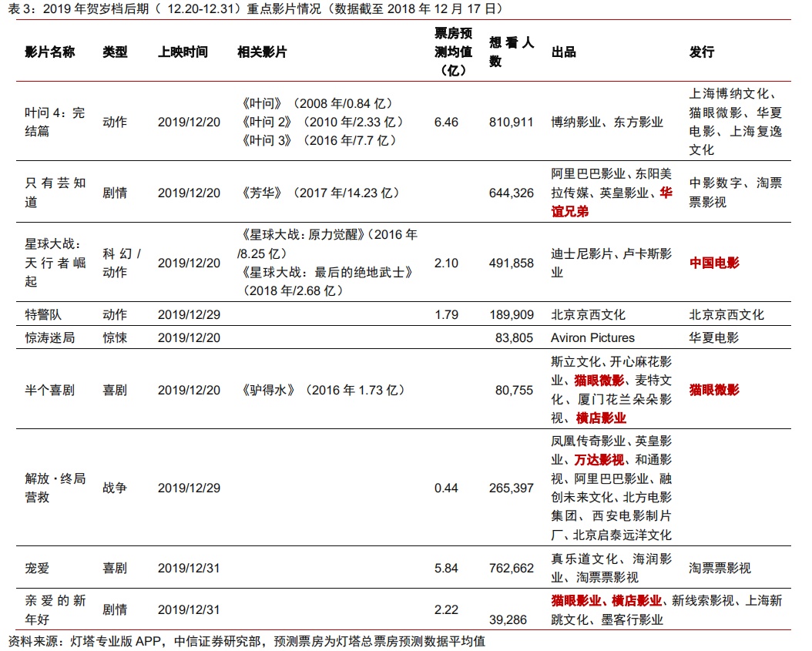Click distributor cell '中影数字、淘票票影视'
This screenshot has height=651, width=812.
pyautogui.click(x=736, y=192)
